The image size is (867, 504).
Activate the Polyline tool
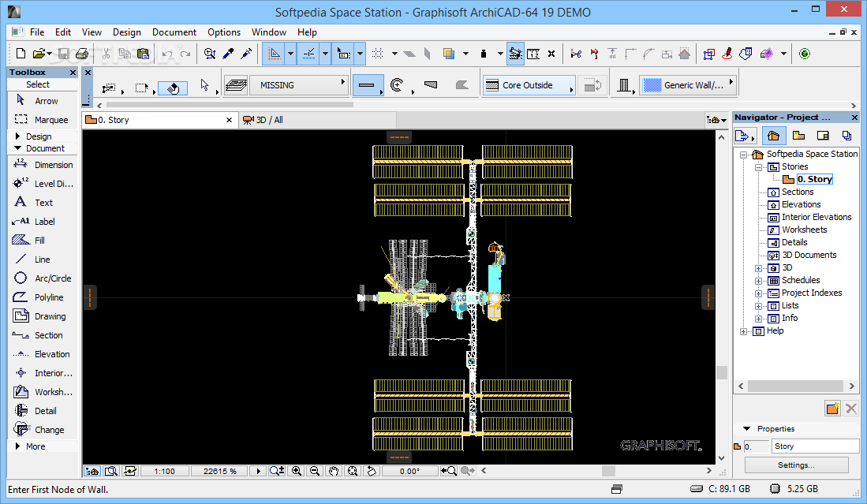[42, 297]
